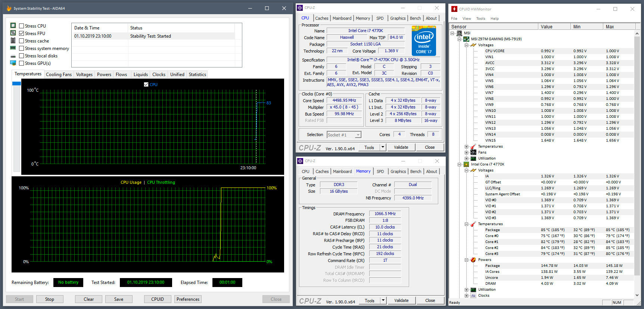Click the flame icon beside Powers node

click(473, 260)
